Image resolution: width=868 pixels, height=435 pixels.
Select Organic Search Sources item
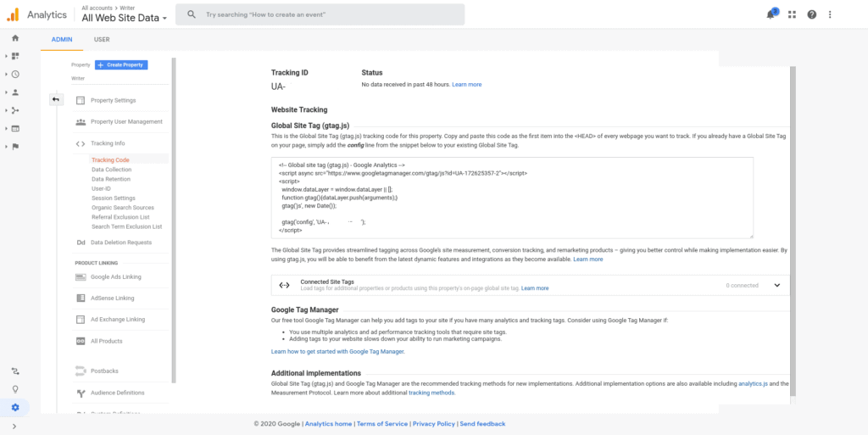122,208
